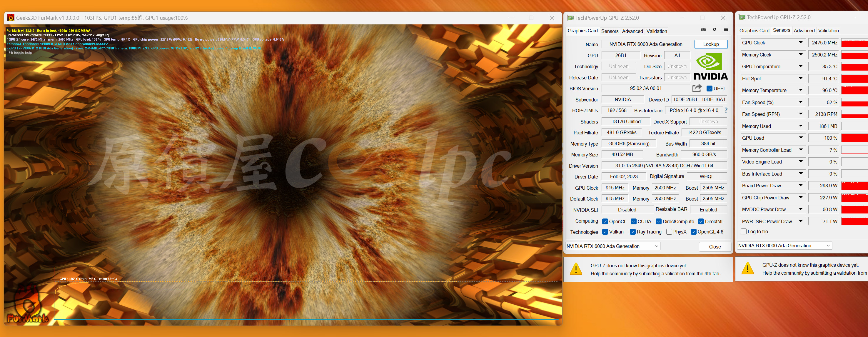Click the BIOS export share icon
Screen dimensions: 868x337
click(x=697, y=88)
